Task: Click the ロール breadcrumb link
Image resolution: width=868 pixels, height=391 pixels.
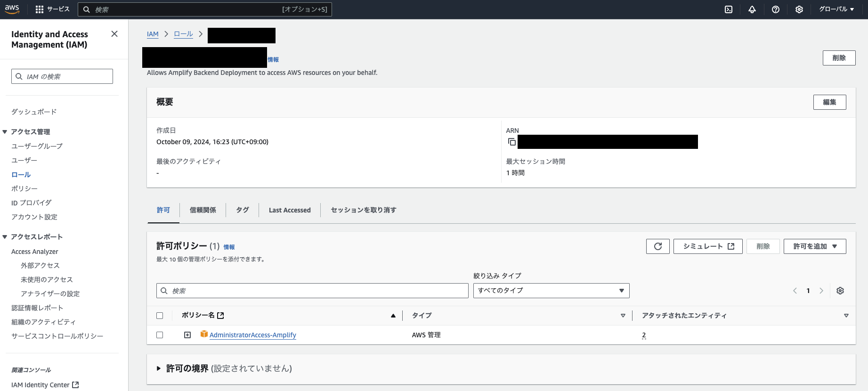Action: pos(183,34)
